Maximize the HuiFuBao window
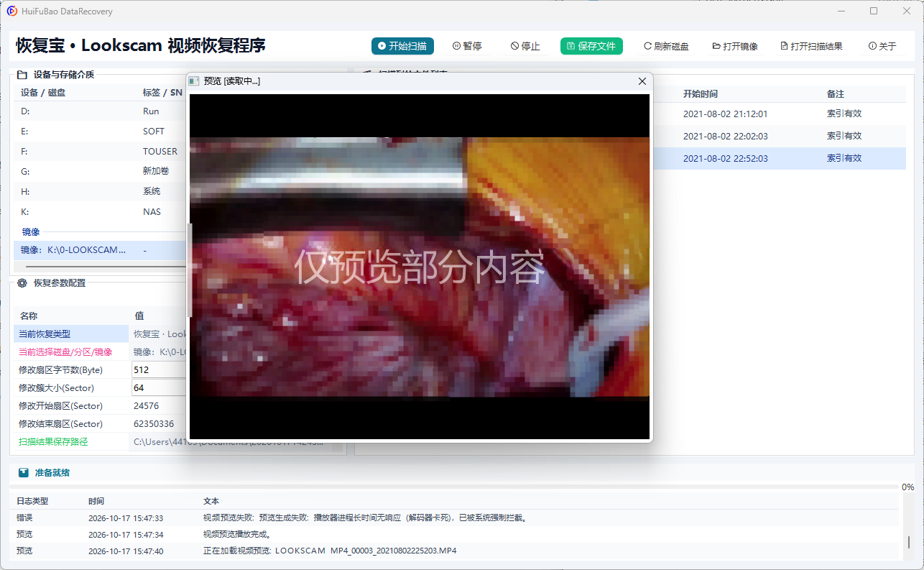924x570 pixels. pos(874,11)
